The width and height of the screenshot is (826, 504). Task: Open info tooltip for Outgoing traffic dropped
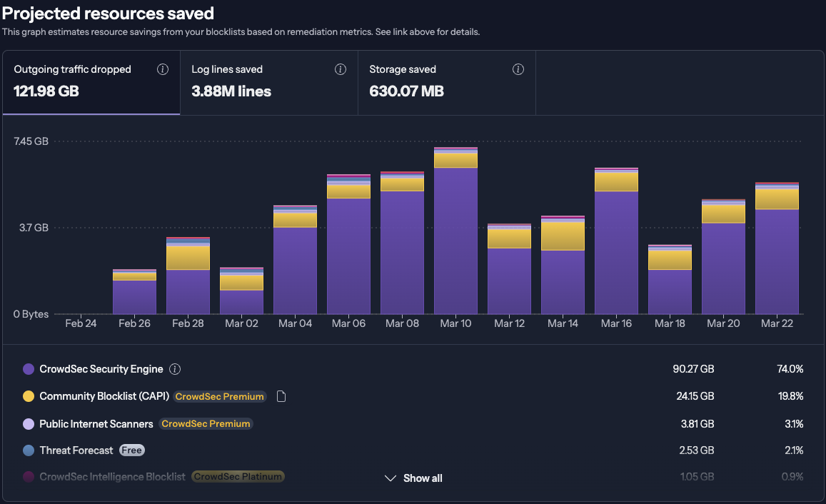[x=163, y=69]
